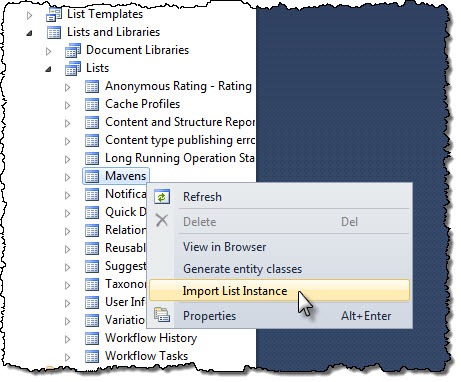
Task: Select Long Running Operation Status list
Action: coord(180,158)
